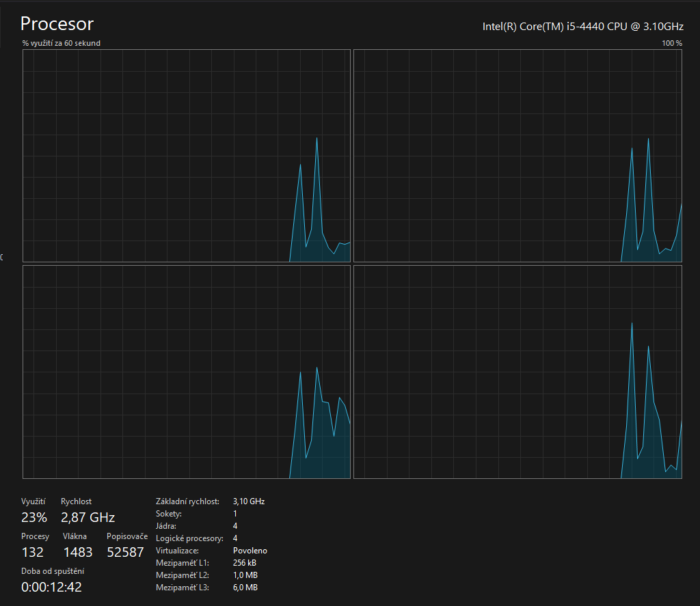700x606 pixels.
Task: Click the 100 % graph scale label
Action: point(671,43)
